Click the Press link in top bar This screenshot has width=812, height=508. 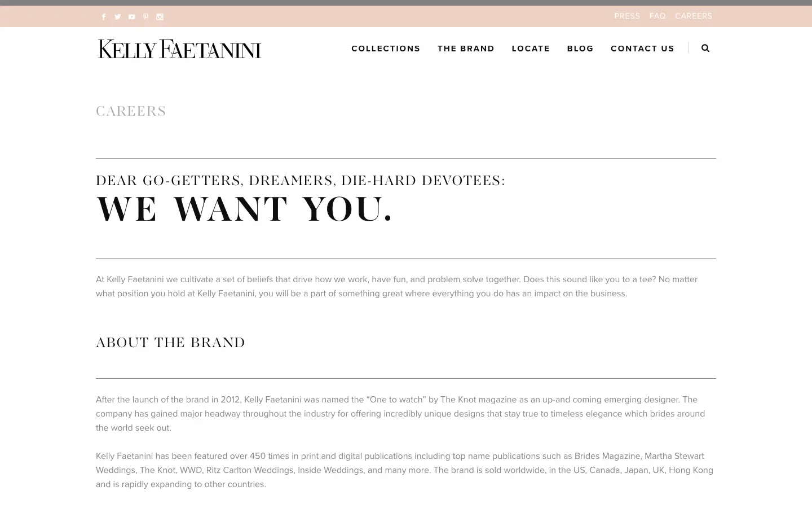tap(627, 16)
